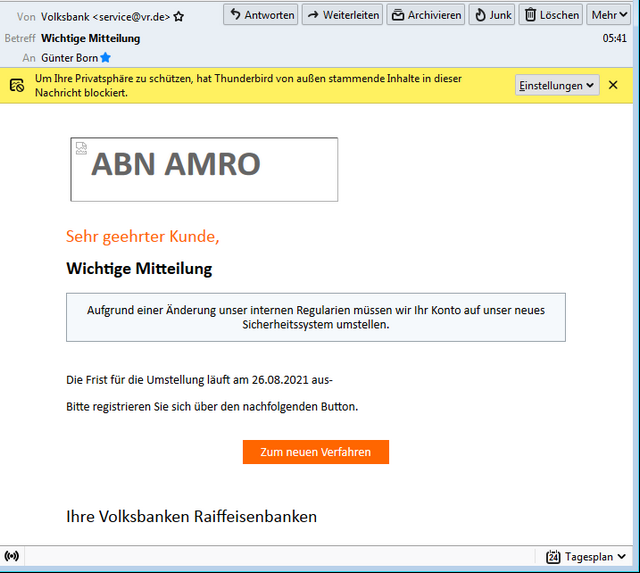Image resolution: width=640 pixels, height=573 pixels.
Task: Click subject line Wichtige Mitteilung in header
Action: tap(91, 38)
